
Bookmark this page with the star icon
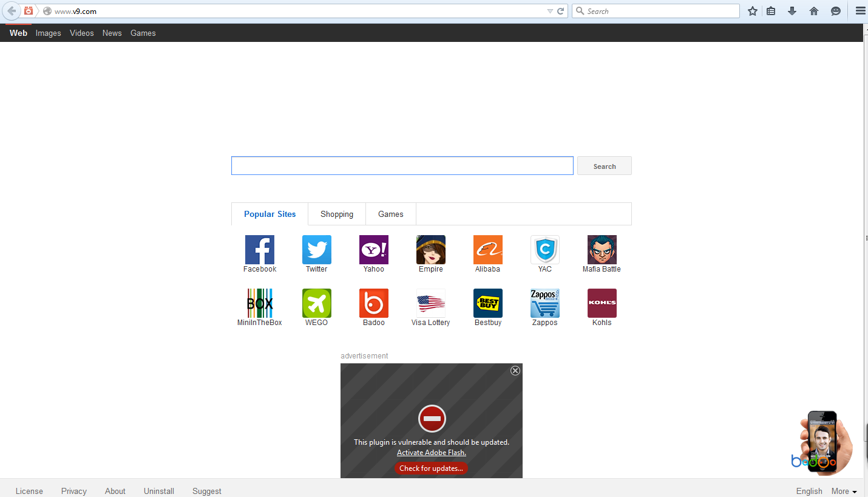tap(753, 11)
